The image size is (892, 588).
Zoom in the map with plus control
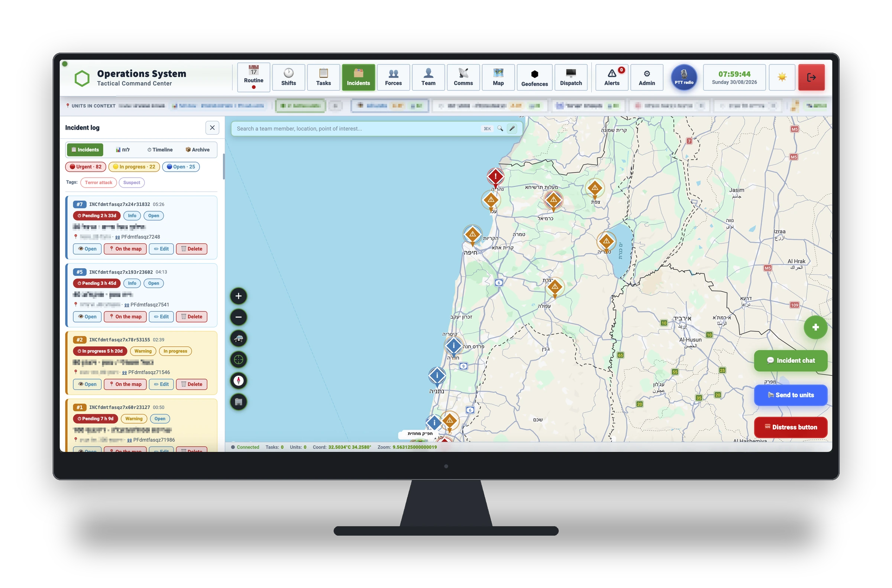tap(239, 296)
